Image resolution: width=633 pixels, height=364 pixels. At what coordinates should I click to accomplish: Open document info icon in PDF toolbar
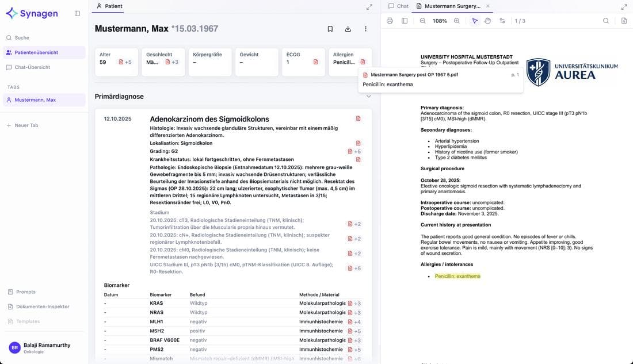[x=624, y=21]
